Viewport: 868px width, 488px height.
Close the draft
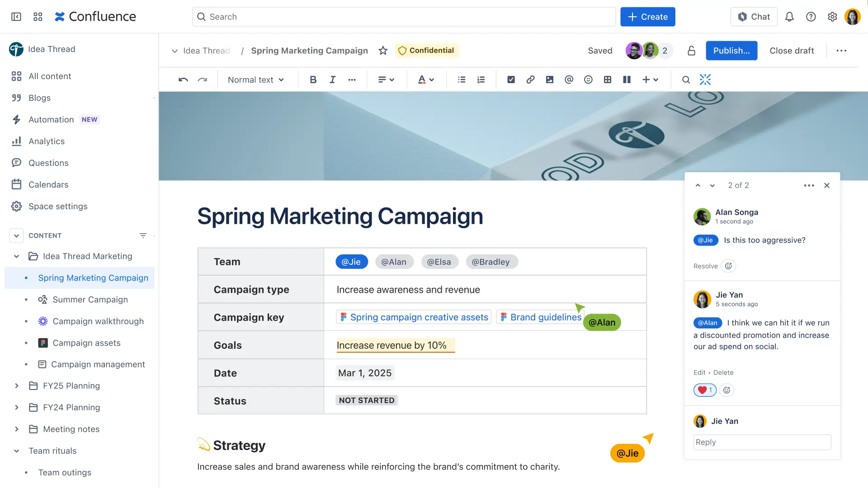[x=792, y=51]
